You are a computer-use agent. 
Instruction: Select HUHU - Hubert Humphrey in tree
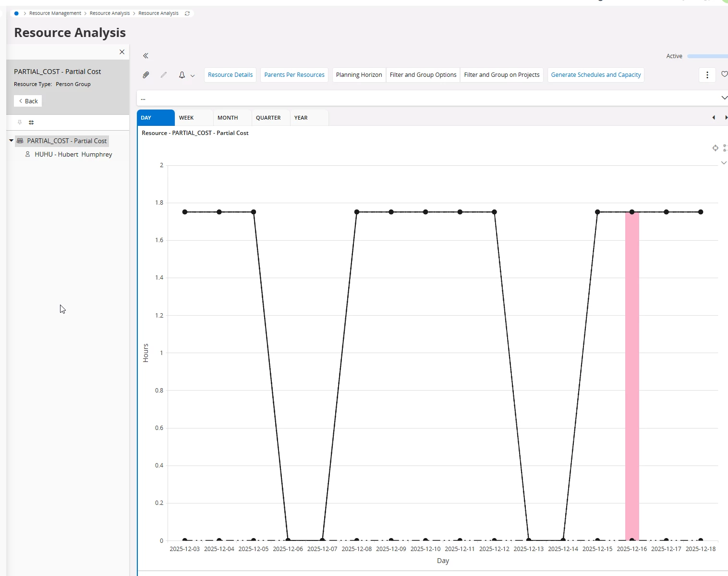(x=73, y=154)
